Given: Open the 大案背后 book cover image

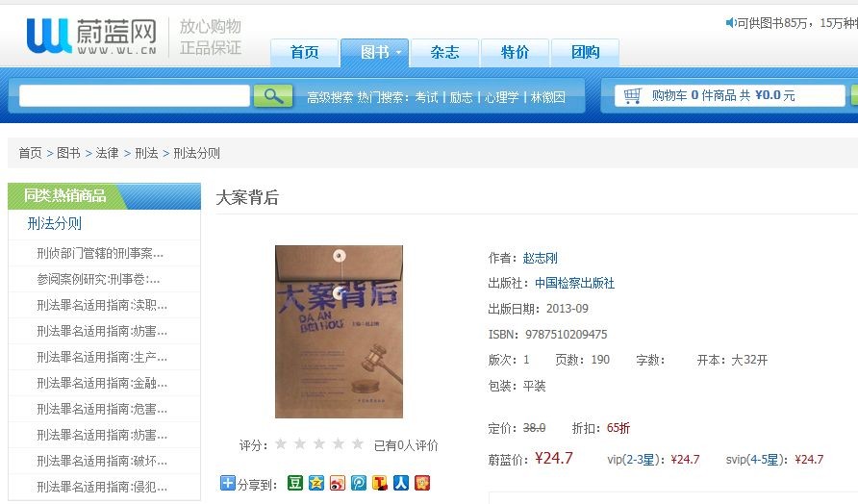Looking at the screenshot, I should [339, 332].
